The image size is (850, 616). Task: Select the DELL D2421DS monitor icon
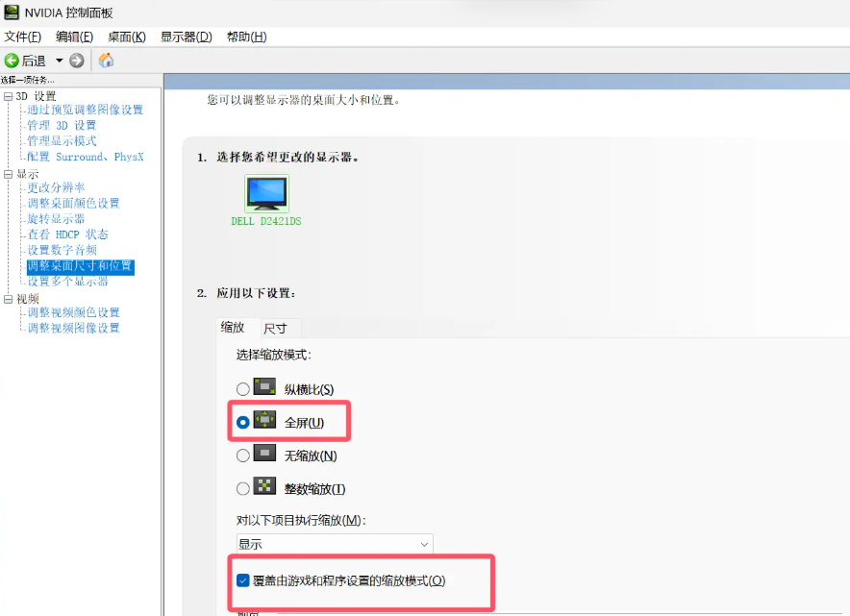[x=266, y=193]
